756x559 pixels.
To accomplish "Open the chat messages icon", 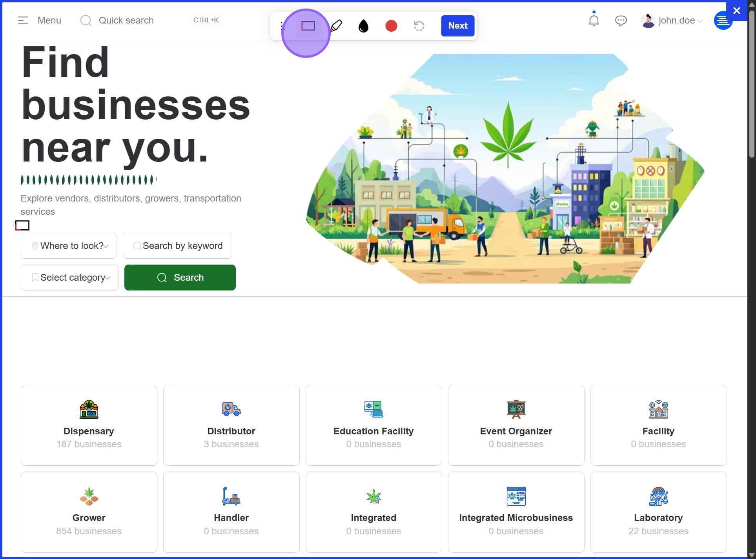I will pyautogui.click(x=621, y=20).
